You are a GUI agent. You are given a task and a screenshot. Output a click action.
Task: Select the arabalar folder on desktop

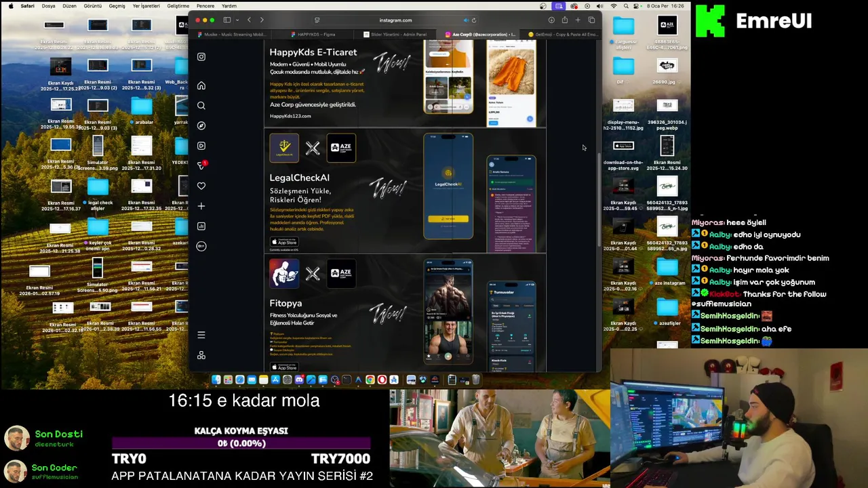[x=142, y=110]
